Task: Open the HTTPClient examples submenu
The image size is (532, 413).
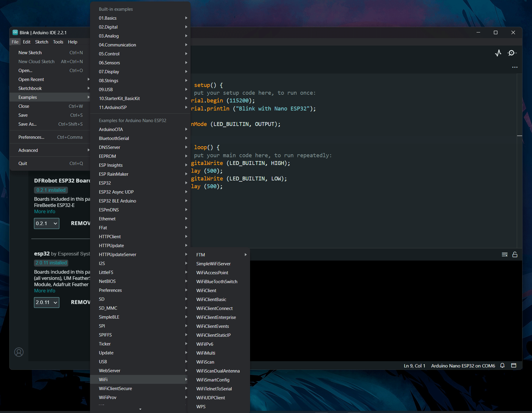Action: pyautogui.click(x=140, y=237)
